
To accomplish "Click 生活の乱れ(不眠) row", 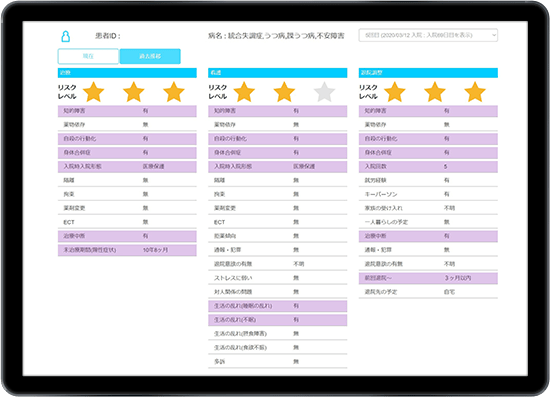I will [x=277, y=320].
